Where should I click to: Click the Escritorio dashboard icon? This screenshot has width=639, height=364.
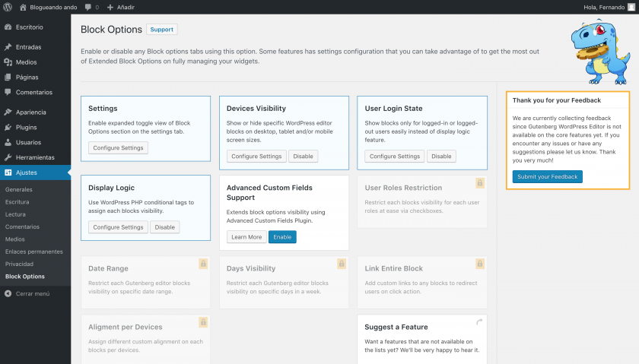tap(8, 27)
